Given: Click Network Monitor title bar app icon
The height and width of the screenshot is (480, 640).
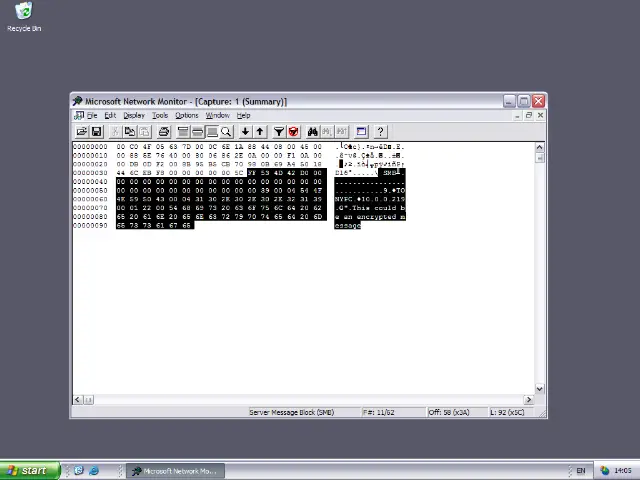Looking at the screenshot, I should click(x=78, y=101).
